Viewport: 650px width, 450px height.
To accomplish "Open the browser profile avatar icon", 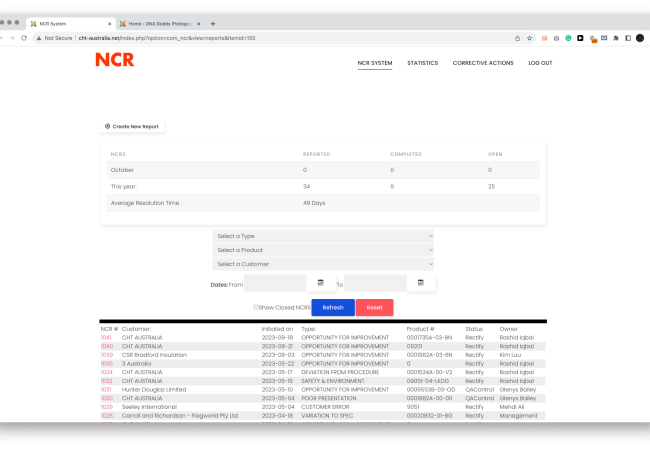I will pyautogui.click(x=639, y=38).
